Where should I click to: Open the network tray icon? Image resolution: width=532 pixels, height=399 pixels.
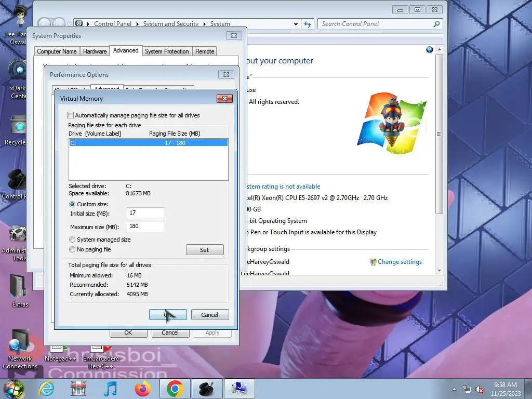click(x=467, y=389)
